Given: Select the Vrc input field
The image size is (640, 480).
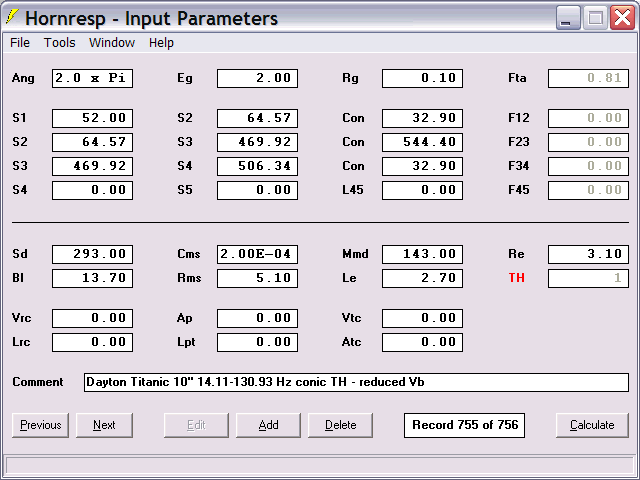Looking at the screenshot, I should pos(92,318).
